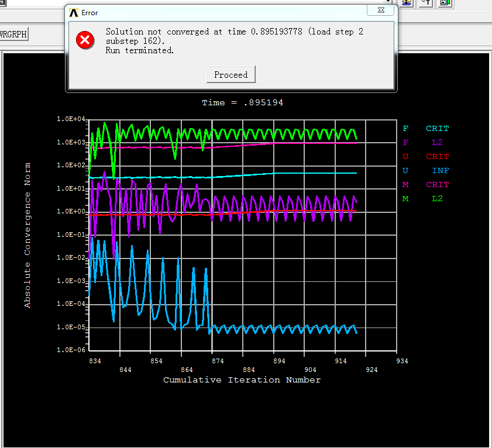This screenshot has height=448, width=492.
Task: Click the Proceed button in Error dialog
Action: (230, 75)
